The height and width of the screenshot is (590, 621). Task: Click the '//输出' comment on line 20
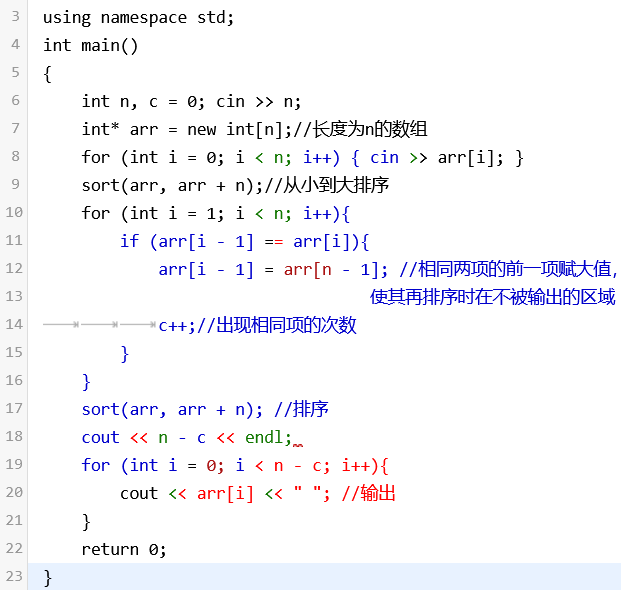[369, 493]
